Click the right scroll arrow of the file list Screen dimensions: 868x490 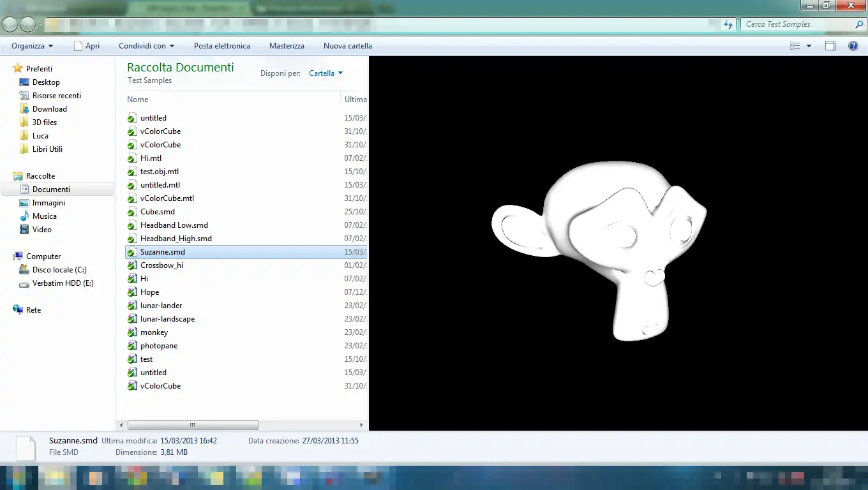point(361,425)
